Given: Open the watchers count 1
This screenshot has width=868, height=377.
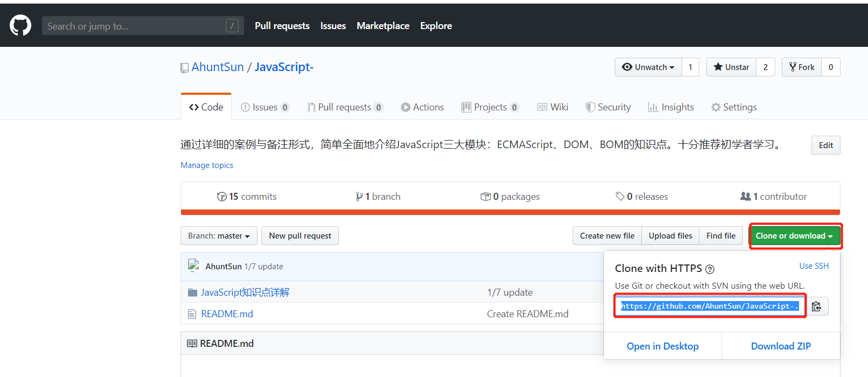Looking at the screenshot, I should click(690, 67).
